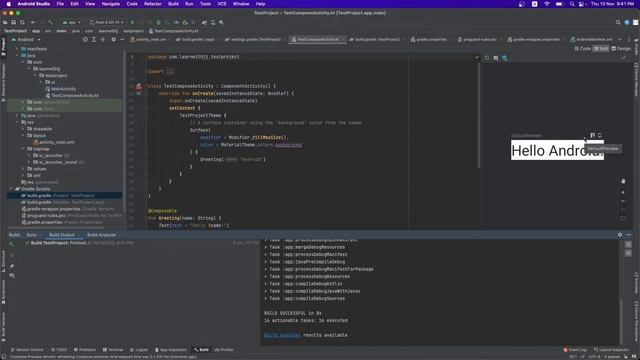Open Build panel gear settings icon

point(620,235)
